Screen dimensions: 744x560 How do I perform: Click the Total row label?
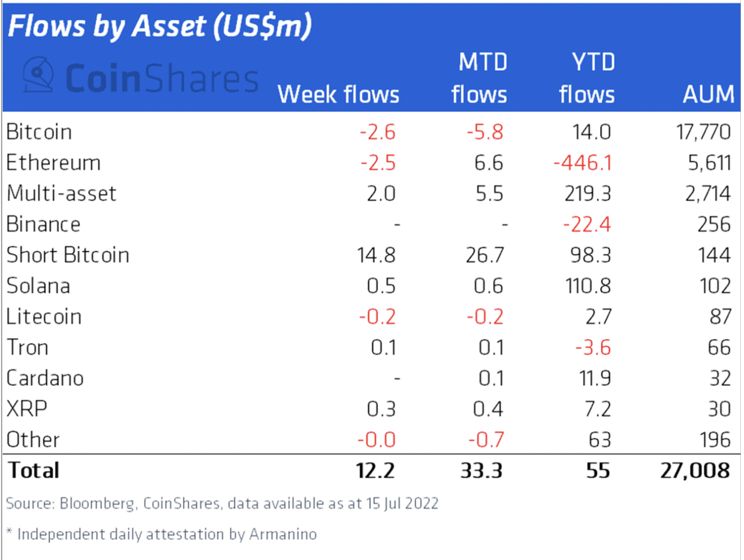34,470
